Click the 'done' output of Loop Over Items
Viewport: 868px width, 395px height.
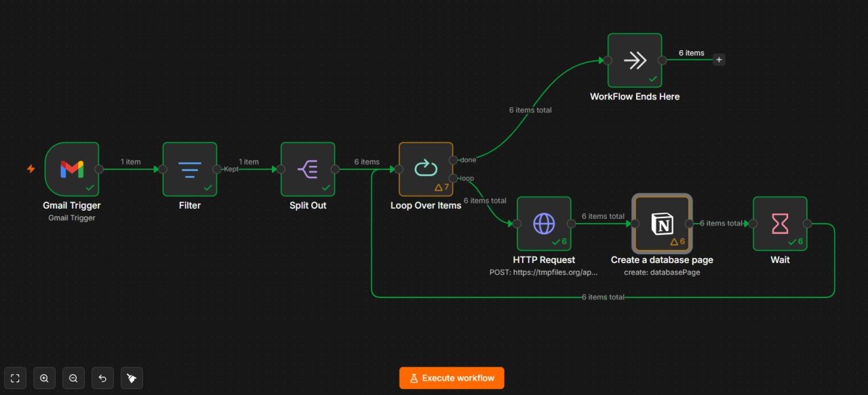click(x=453, y=160)
